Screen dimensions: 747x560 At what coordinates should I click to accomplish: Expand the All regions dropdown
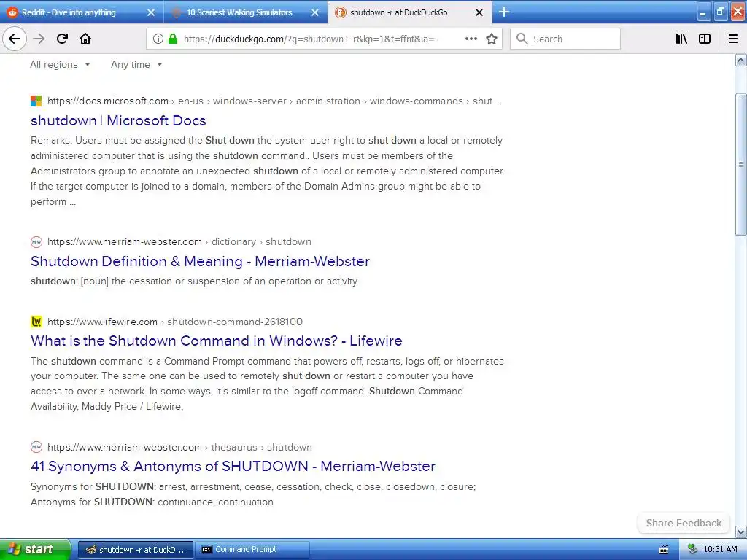tap(60, 65)
